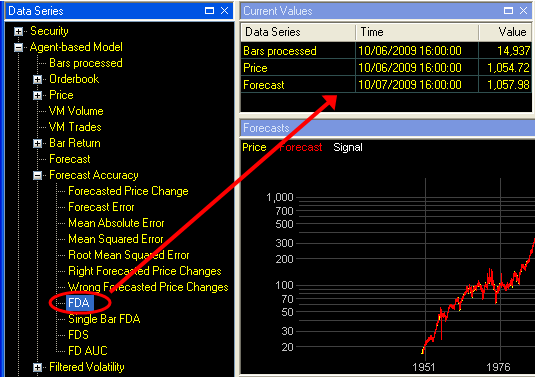This screenshot has width=535, height=377.
Task: Select Right Forecasted Price Changes
Action: (145, 271)
